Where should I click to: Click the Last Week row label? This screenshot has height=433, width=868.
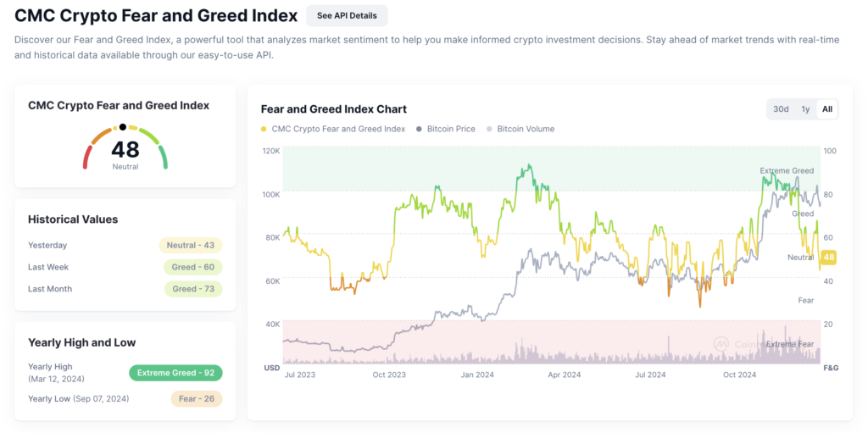coord(48,267)
